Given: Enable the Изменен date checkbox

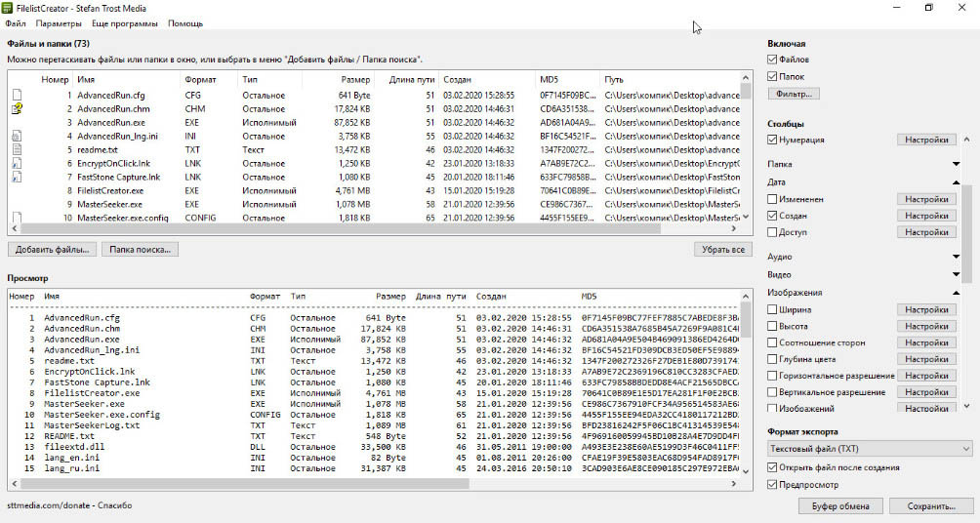Looking at the screenshot, I should (x=772, y=199).
